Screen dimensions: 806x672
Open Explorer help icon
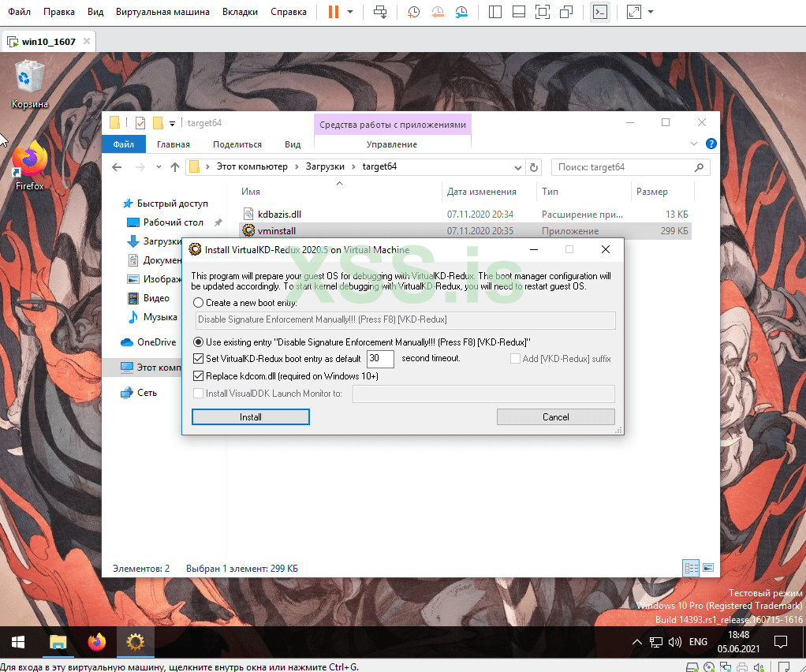tap(711, 144)
